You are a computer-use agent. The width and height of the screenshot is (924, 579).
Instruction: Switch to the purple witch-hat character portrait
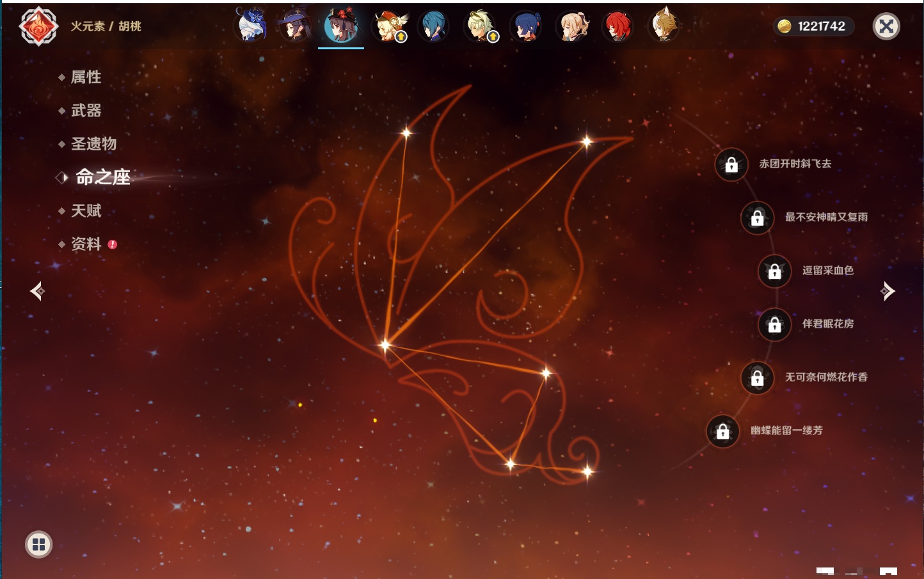point(296,26)
